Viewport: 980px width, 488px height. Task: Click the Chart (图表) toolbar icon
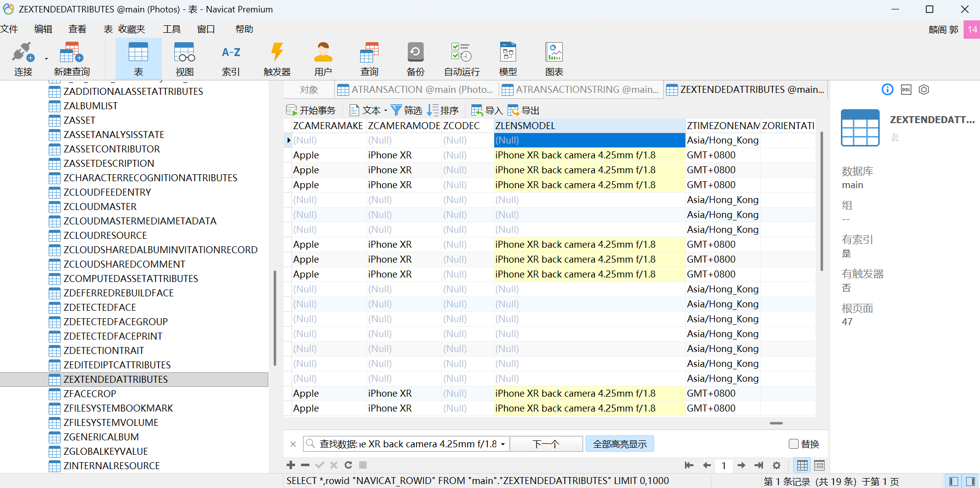pyautogui.click(x=554, y=53)
